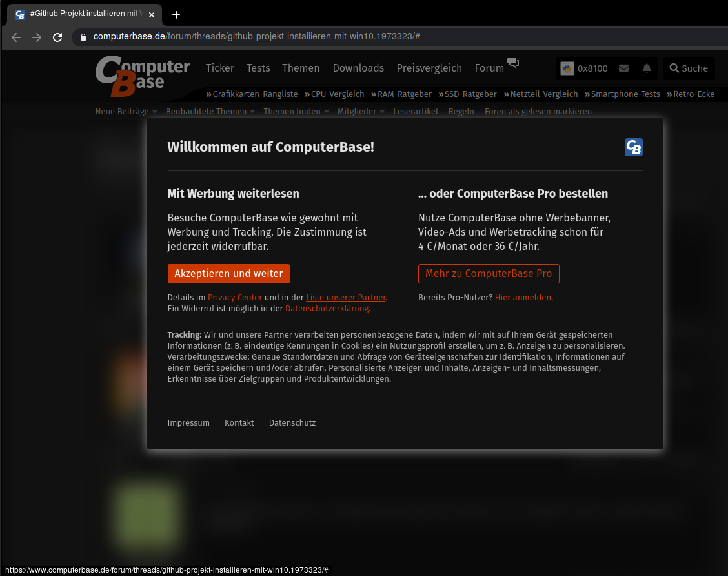The height and width of the screenshot is (576, 728).
Task: Click the browser address bar URL
Action: (256, 37)
